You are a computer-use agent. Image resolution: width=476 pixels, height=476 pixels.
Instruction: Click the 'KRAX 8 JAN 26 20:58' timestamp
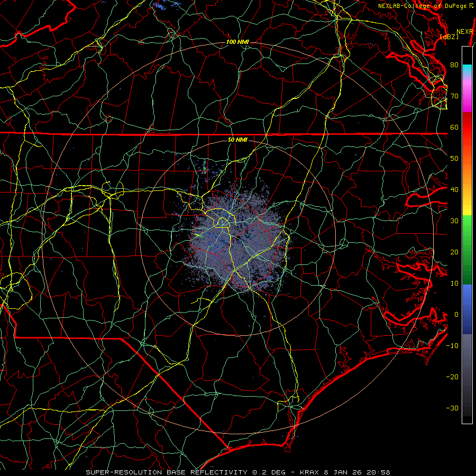tap(345, 472)
